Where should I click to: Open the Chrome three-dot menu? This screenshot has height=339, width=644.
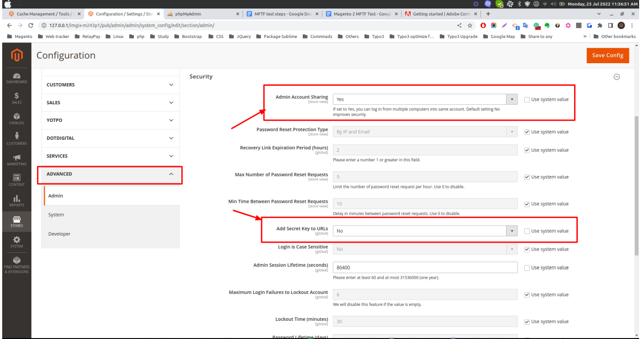633,26
